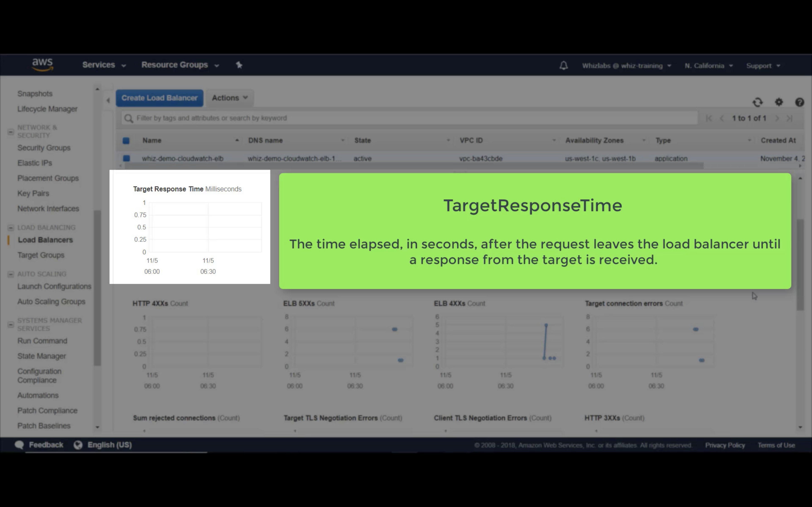Collapse the Auto Scaling sidebar section
This screenshot has width=812, height=507.
(11, 274)
